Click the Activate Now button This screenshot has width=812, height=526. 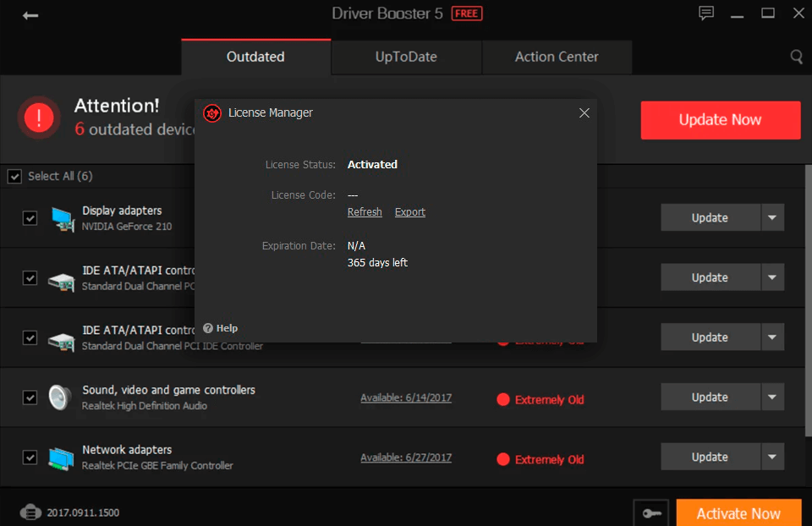click(738, 513)
